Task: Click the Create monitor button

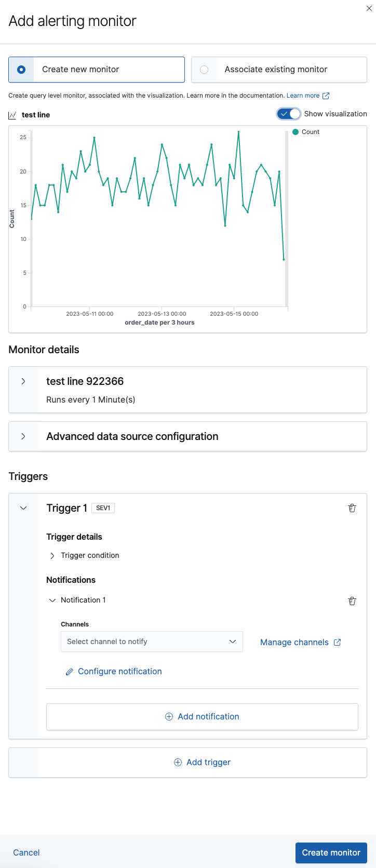Action: click(331, 853)
